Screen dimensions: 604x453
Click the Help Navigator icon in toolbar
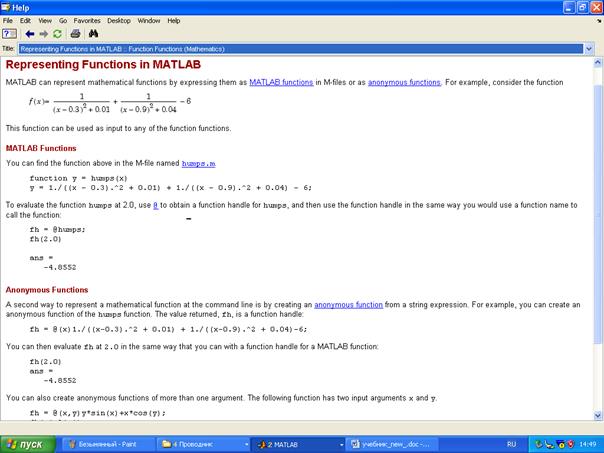click(9, 34)
